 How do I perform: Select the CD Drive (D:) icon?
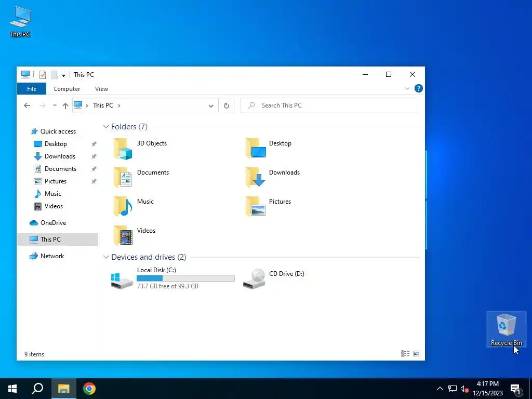coord(254,279)
